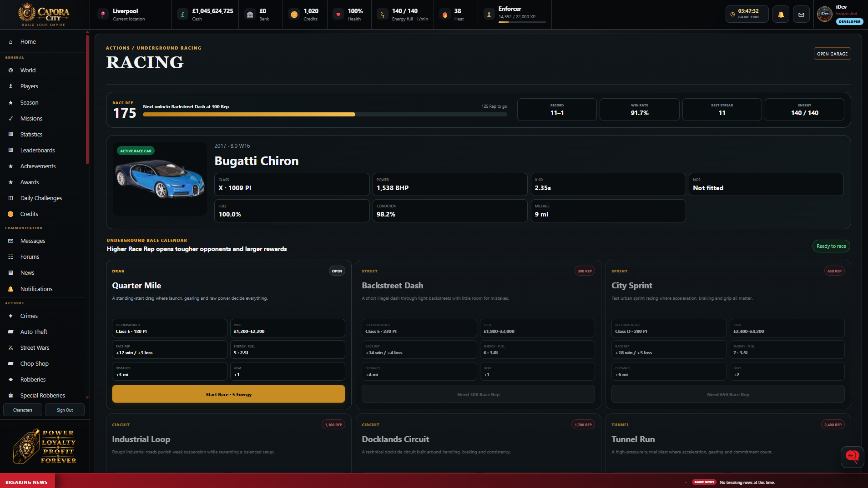
Task: Click the Industrial Loop race title
Action: click(141, 439)
